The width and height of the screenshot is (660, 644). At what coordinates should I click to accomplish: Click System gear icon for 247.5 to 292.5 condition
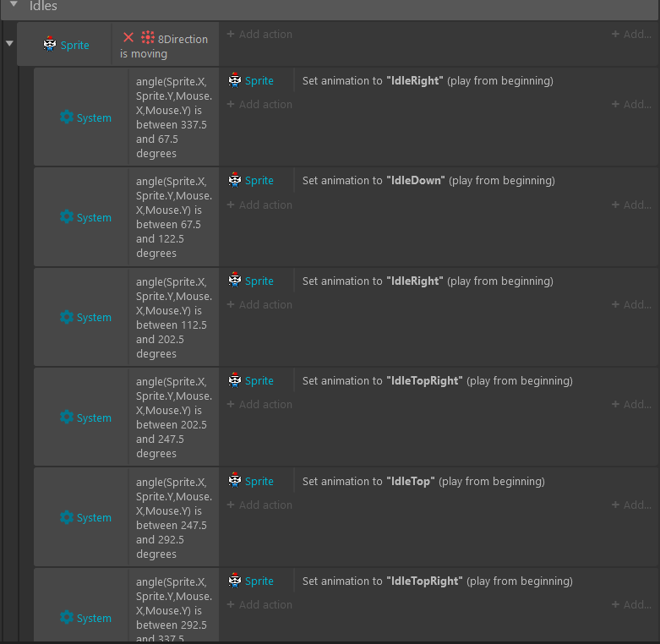tap(67, 517)
